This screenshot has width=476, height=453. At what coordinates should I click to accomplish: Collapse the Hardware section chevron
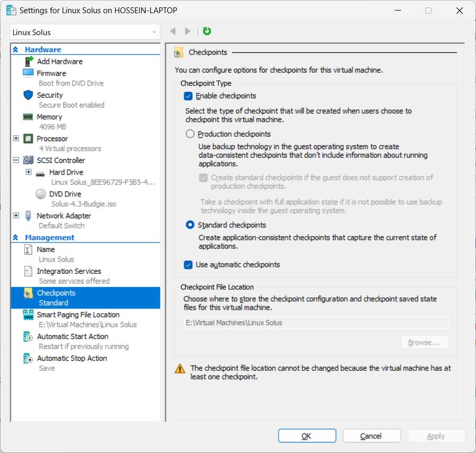15,49
